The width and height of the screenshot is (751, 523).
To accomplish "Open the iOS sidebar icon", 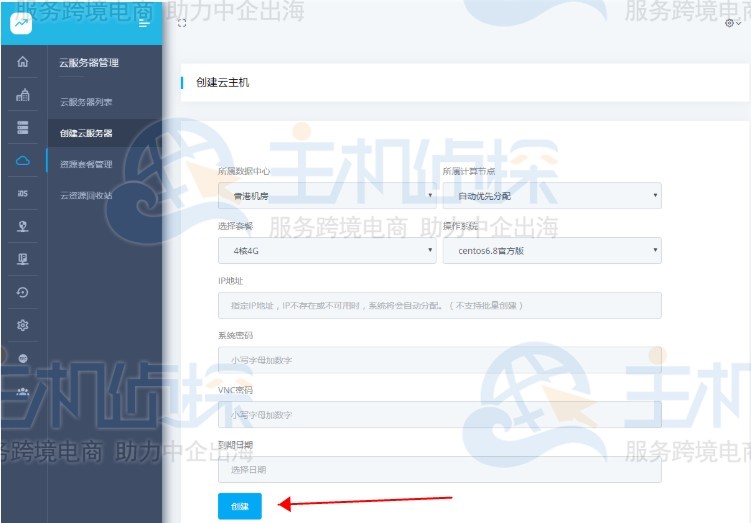I will pos(23,193).
